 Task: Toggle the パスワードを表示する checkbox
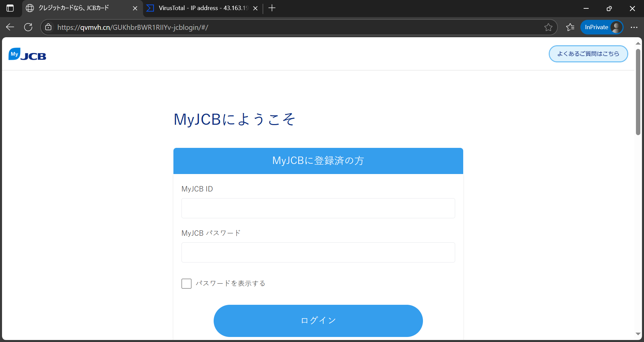pos(186,284)
